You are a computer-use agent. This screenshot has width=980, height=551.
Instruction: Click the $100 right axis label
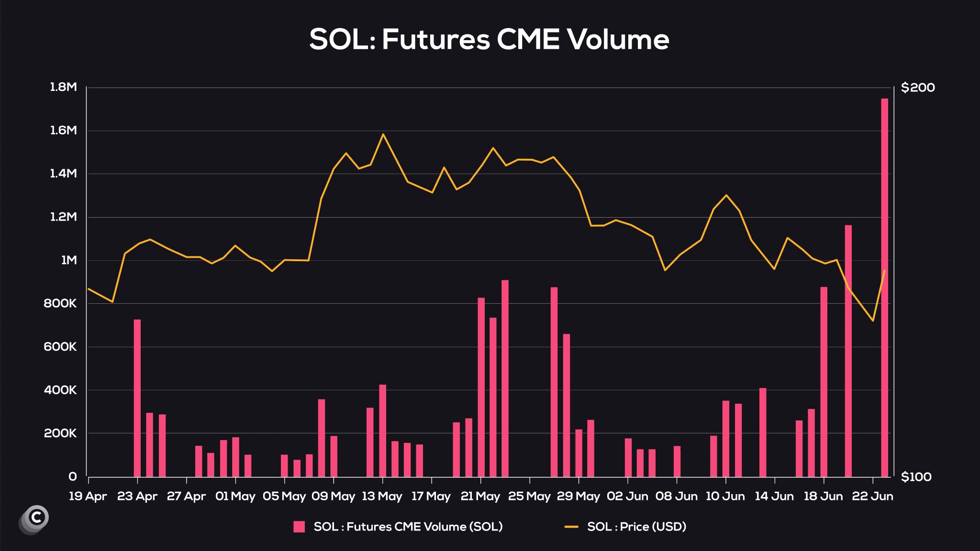916,477
